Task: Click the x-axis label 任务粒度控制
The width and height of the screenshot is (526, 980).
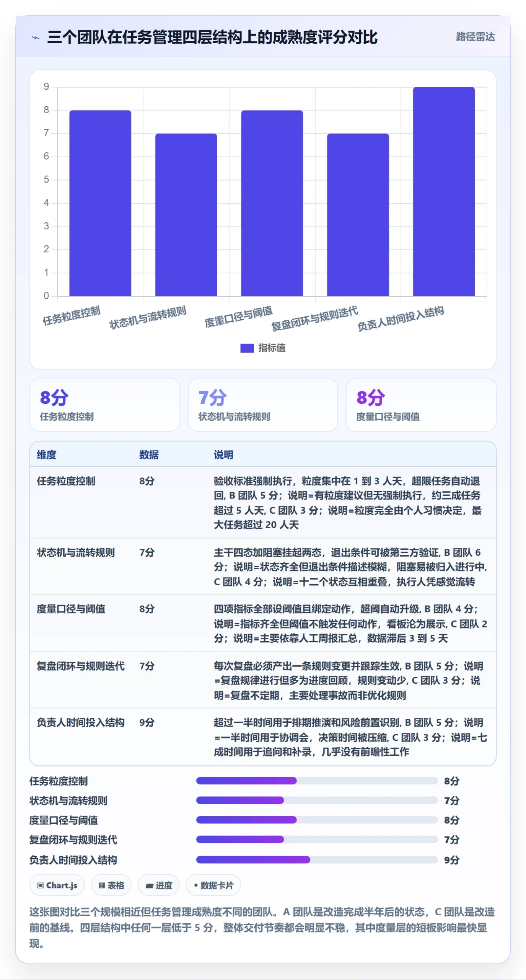Action: 72,316
